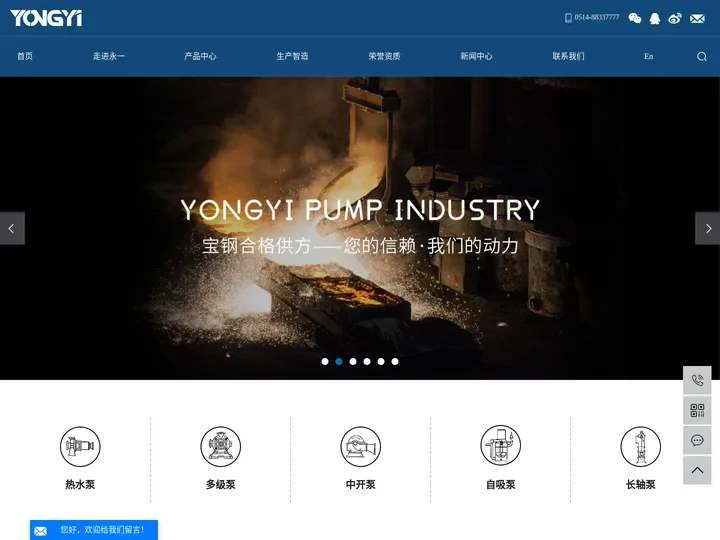Show the QR code from side toolbar
The height and width of the screenshot is (540, 720).
click(x=697, y=411)
